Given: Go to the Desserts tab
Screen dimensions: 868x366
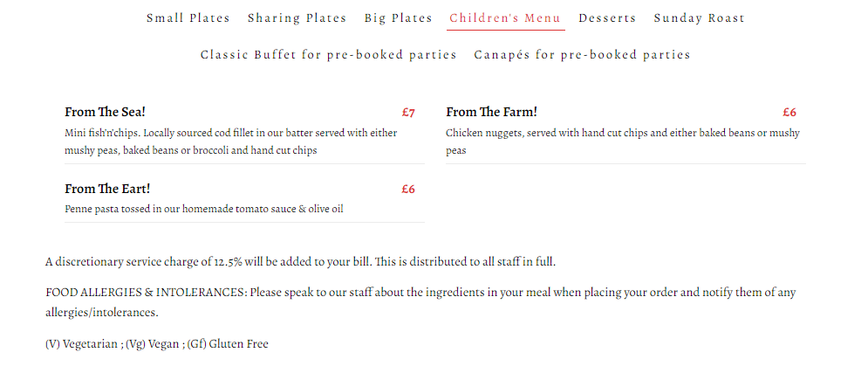Looking at the screenshot, I should point(607,18).
